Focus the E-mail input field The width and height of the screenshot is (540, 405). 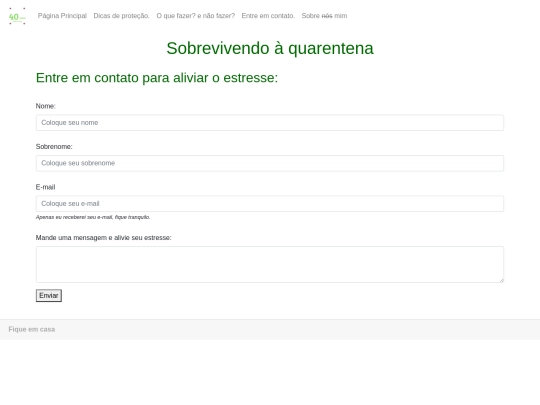[270, 204]
